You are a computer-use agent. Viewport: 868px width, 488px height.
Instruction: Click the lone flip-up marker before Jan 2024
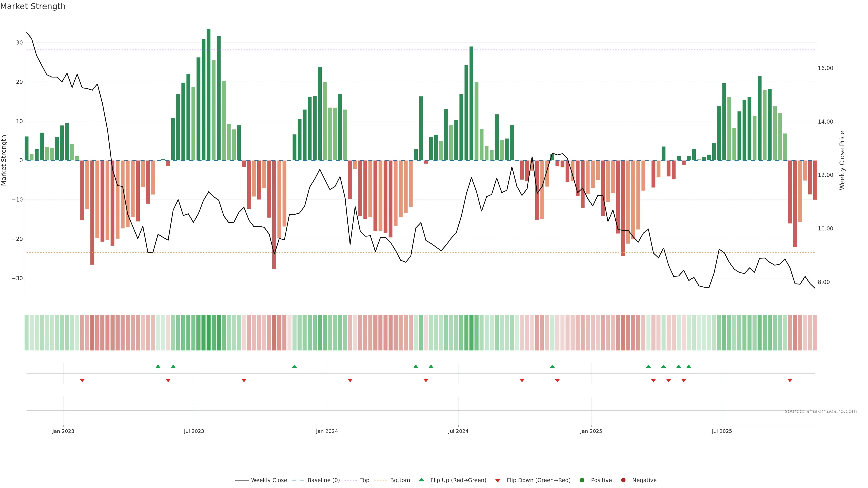tap(294, 366)
